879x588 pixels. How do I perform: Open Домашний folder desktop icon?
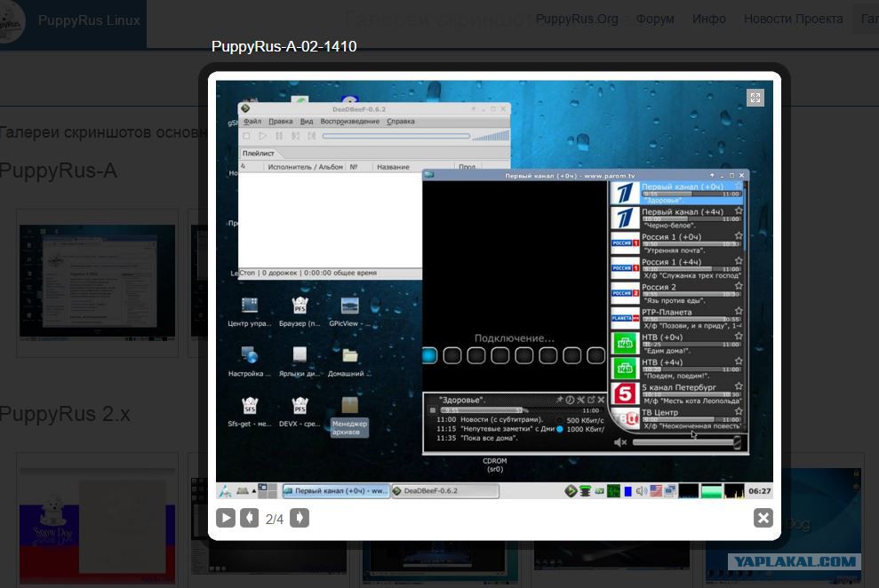[x=349, y=362]
